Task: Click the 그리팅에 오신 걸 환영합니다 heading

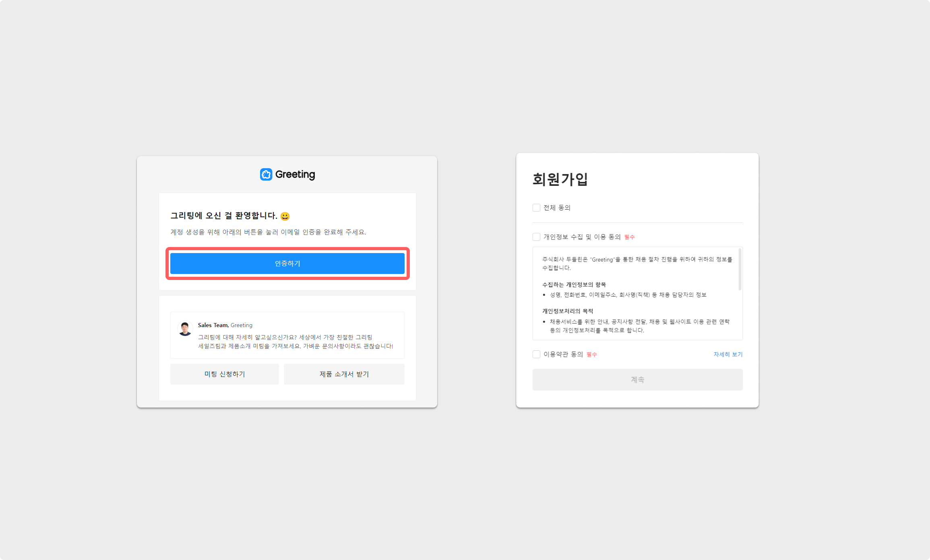Action: 223,216
